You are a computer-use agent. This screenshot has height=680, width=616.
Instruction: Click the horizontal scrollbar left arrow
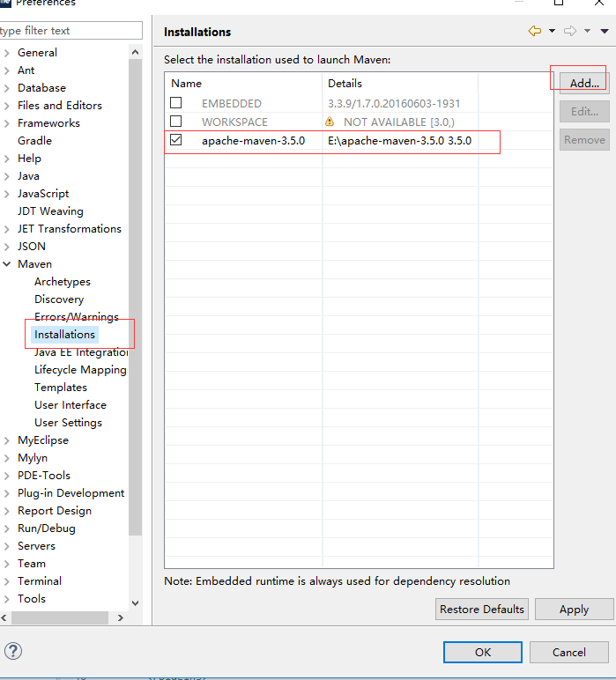click(x=4, y=618)
